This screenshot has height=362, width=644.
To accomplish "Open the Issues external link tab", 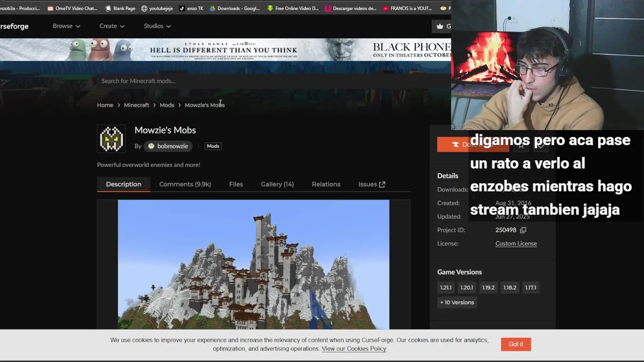I will [x=372, y=184].
